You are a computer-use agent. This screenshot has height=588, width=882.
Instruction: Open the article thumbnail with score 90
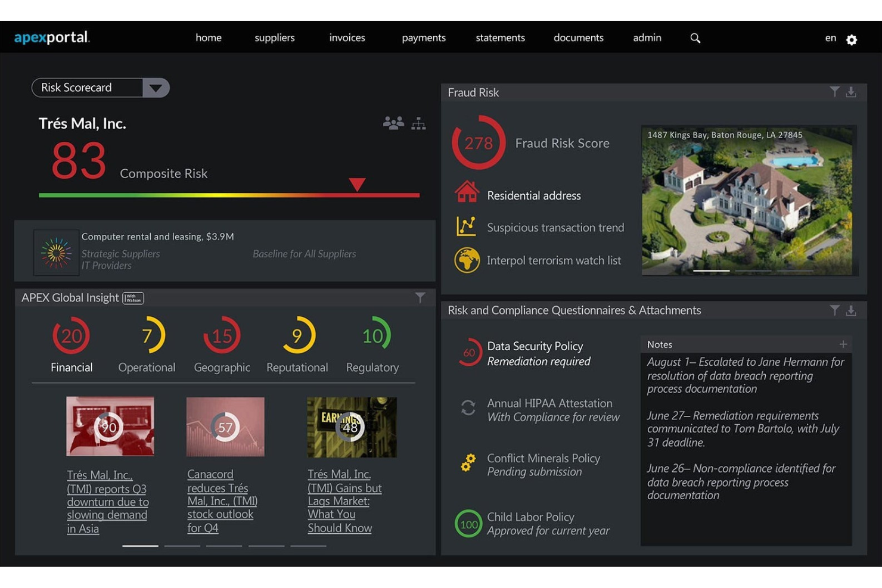[x=110, y=427]
